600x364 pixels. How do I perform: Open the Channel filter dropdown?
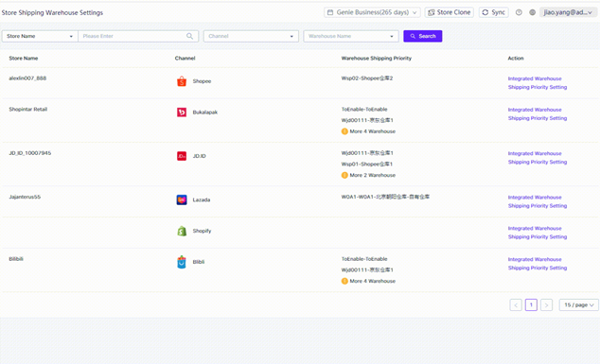coord(251,36)
